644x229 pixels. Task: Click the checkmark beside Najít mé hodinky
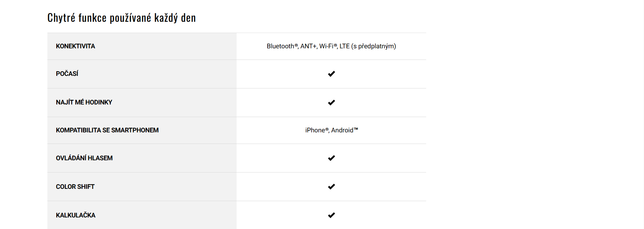click(x=331, y=102)
